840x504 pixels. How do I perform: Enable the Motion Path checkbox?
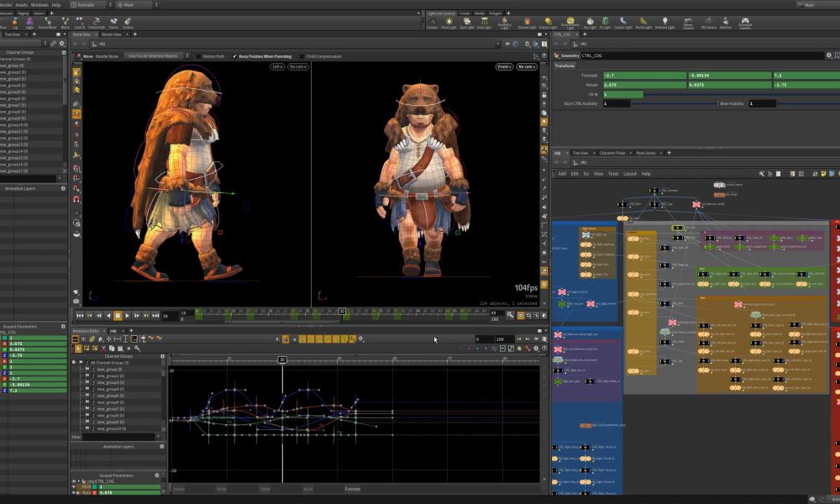click(199, 56)
